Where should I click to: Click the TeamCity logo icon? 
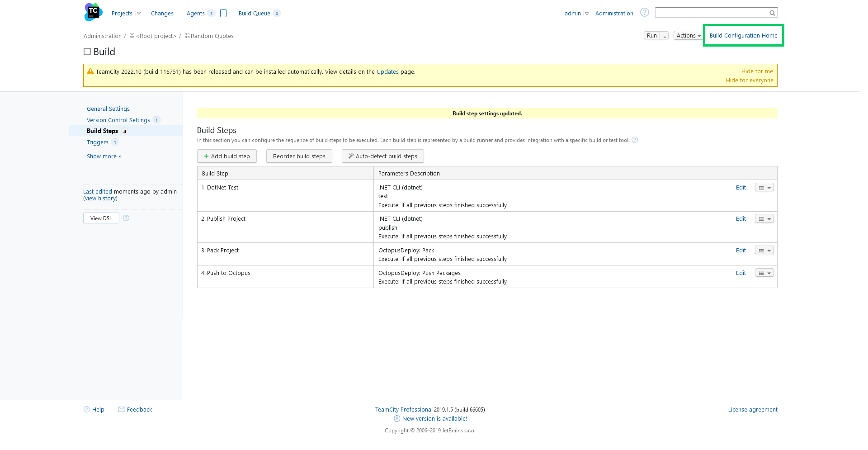pos(93,12)
